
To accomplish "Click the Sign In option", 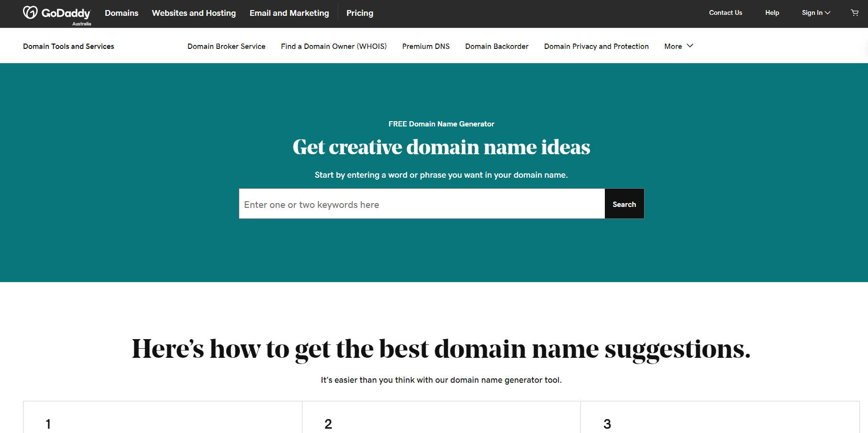I will [813, 13].
